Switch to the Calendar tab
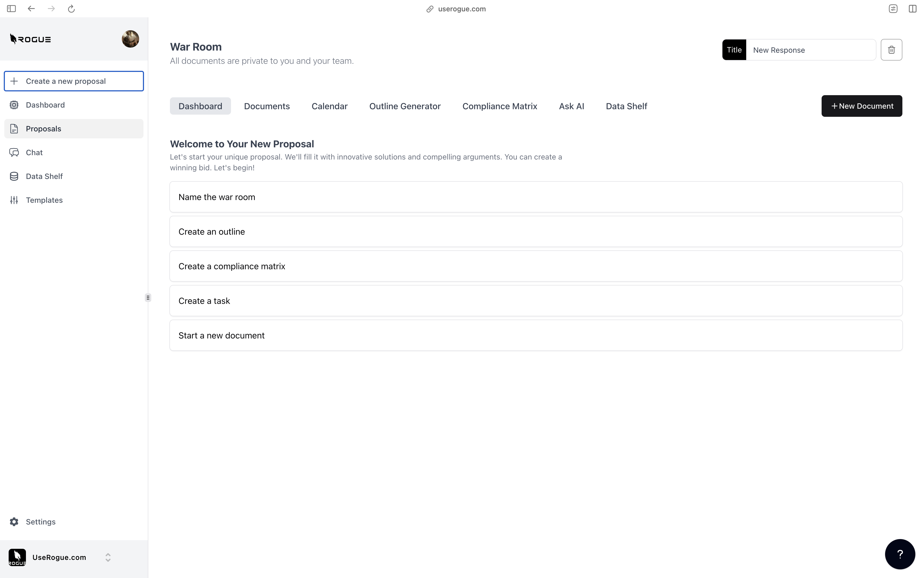Image resolution: width=924 pixels, height=578 pixels. [x=329, y=106]
